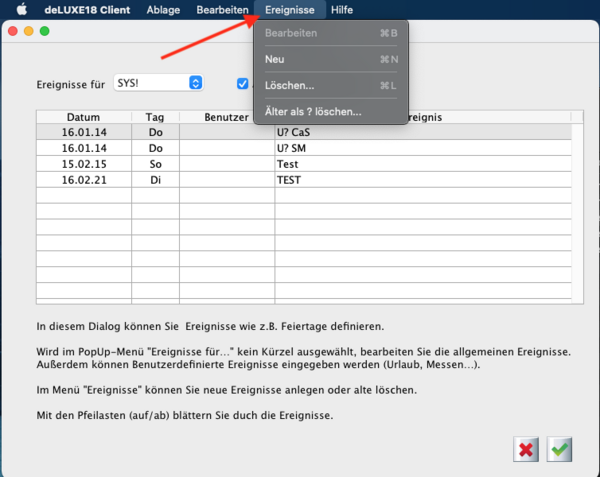600x477 pixels.
Task: Open the Ablage menu
Action: (163, 9)
